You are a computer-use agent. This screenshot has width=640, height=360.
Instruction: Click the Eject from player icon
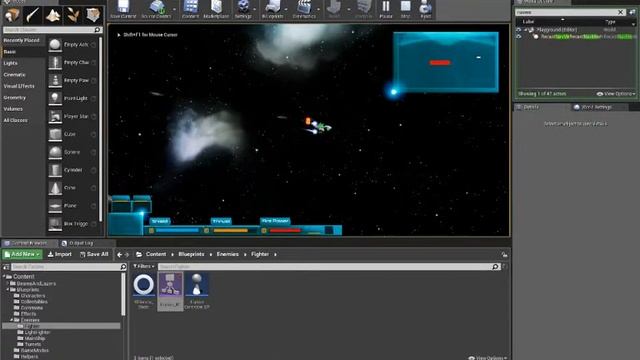(x=425, y=7)
